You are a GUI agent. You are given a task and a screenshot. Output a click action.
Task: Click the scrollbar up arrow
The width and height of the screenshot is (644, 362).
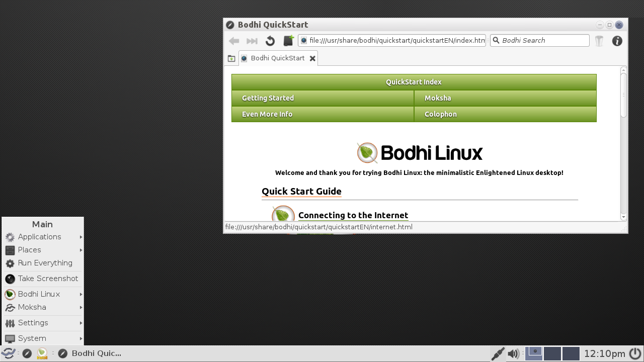pyautogui.click(x=624, y=69)
